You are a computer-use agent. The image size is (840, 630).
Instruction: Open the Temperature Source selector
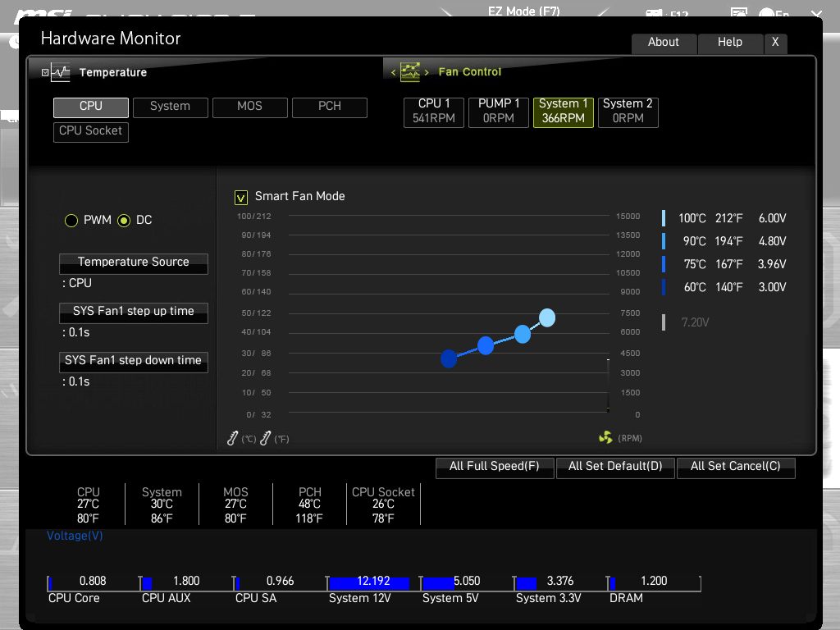(133, 263)
